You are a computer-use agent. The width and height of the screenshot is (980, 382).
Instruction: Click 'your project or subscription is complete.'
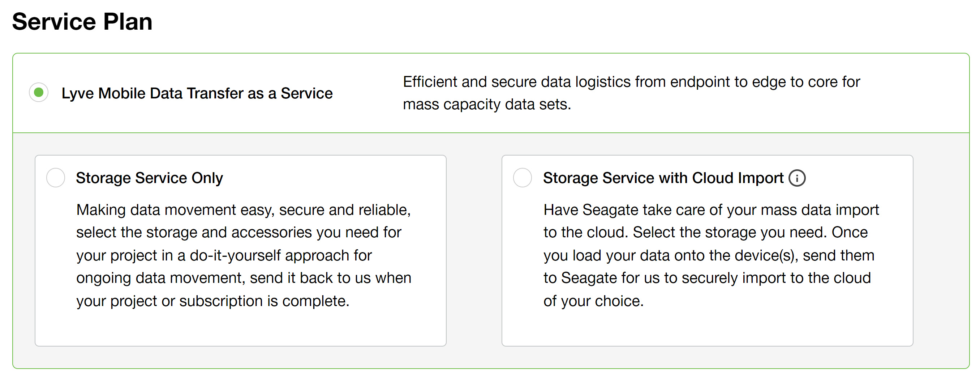pyautogui.click(x=212, y=301)
